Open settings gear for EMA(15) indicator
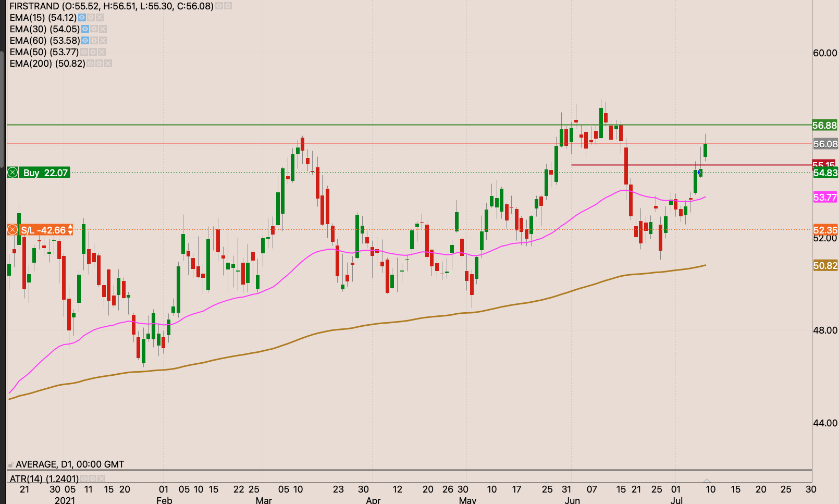Viewport: 839px width, 504px height. (91, 18)
